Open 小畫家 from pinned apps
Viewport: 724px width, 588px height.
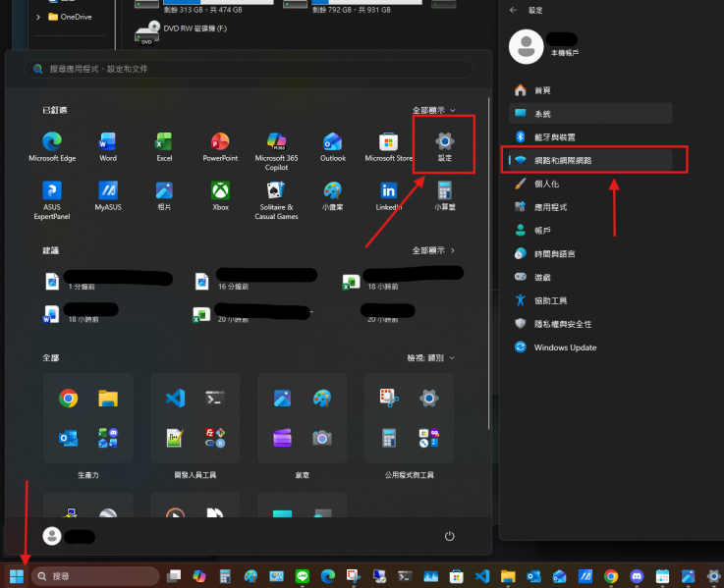coord(332,196)
